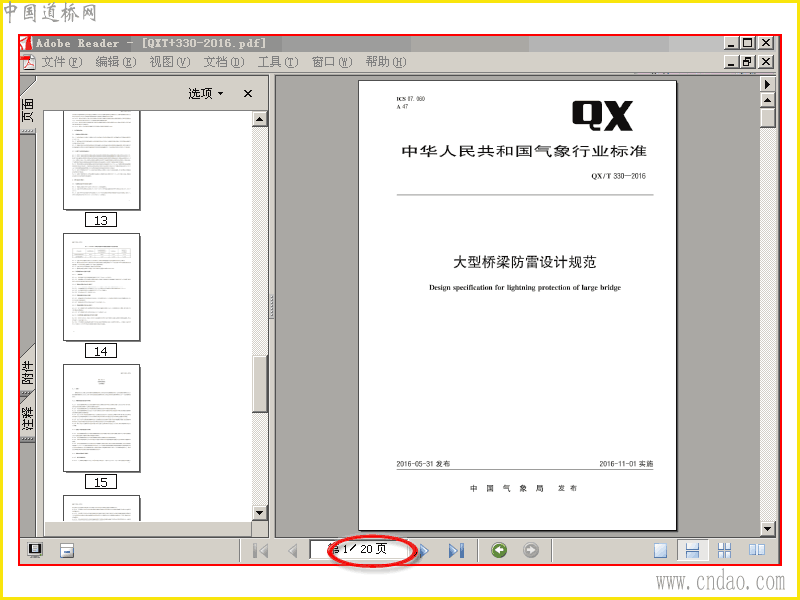Select continuous page layout icon
This screenshot has height=600, width=800.
tap(692, 551)
